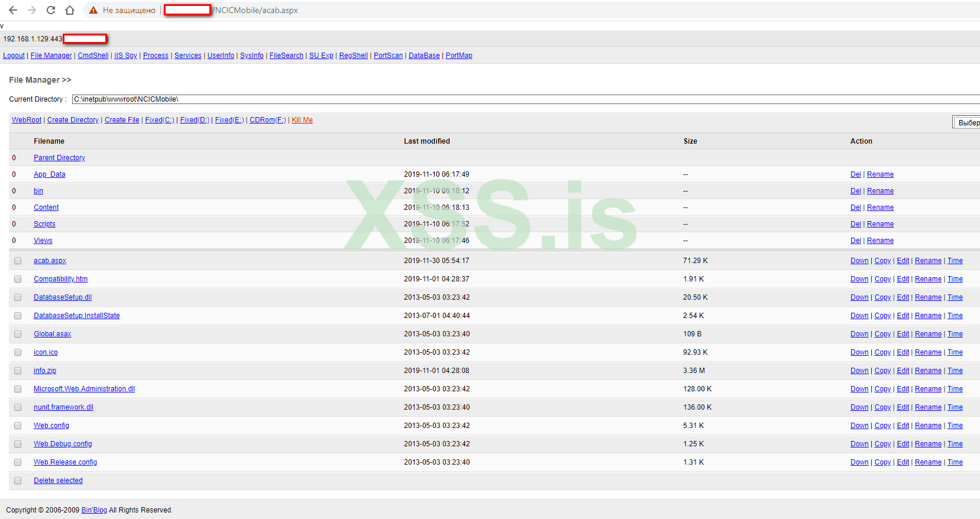Click the file chooser button at right edge
This screenshot has width=980, height=519.
pyautogui.click(x=966, y=122)
